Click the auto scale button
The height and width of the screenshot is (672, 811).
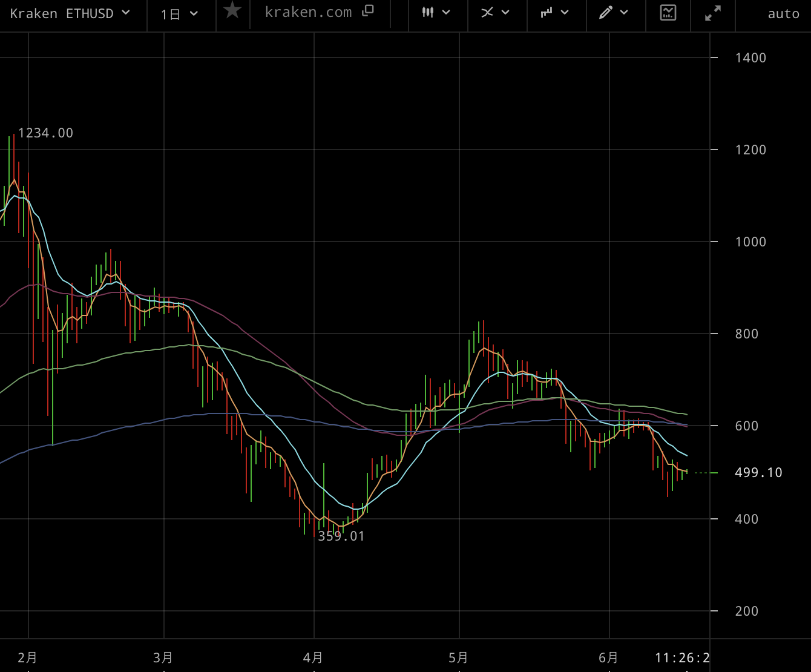point(783,13)
